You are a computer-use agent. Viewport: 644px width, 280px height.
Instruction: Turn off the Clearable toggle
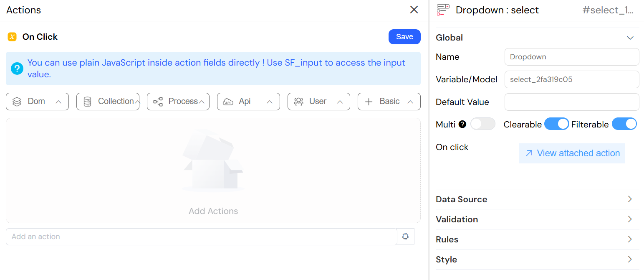click(x=556, y=124)
